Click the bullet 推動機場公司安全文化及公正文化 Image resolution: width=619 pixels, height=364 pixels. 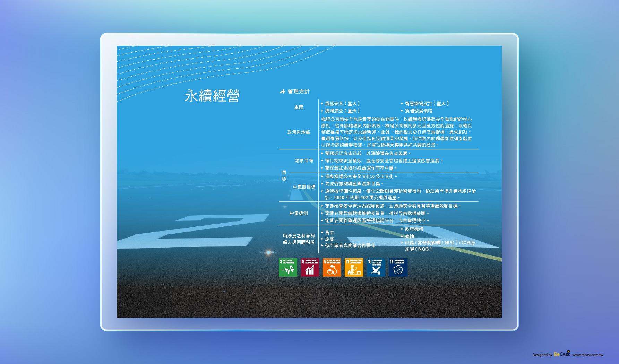click(x=359, y=176)
